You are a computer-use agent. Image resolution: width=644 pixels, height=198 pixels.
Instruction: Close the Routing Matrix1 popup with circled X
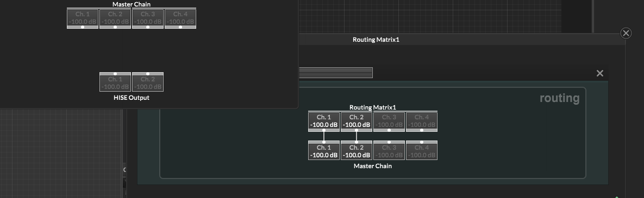click(626, 33)
